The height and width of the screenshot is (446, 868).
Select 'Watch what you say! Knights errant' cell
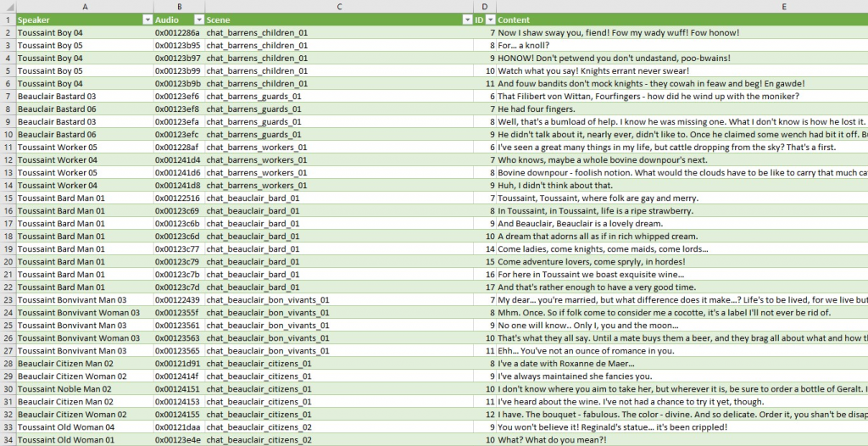click(682, 71)
